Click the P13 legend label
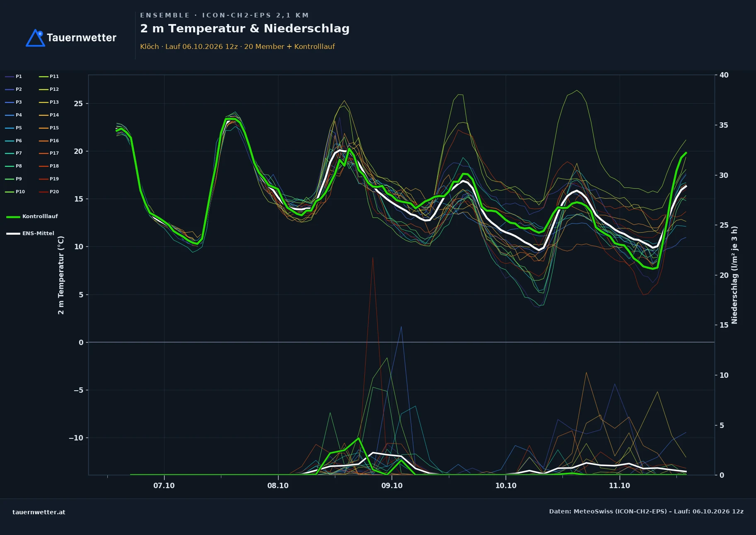 click(x=54, y=102)
